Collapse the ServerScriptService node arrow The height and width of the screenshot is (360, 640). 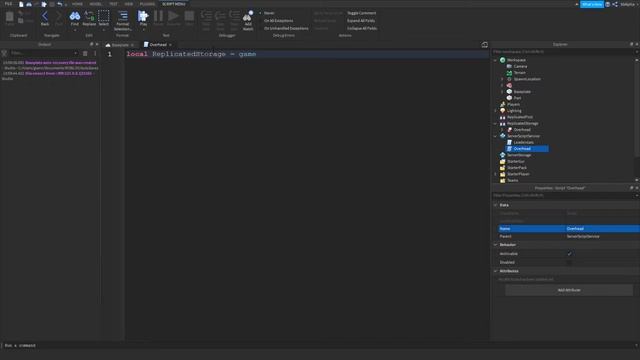click(496, 136)
